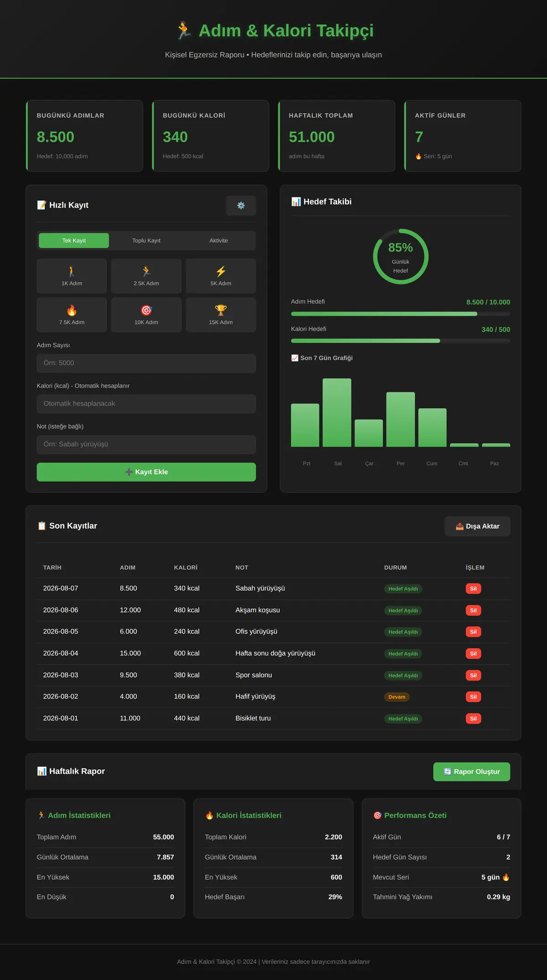The width and height of the screenshot is (547, 980).
Task: Open the Aktivite tab
Action: coord(219,240)
